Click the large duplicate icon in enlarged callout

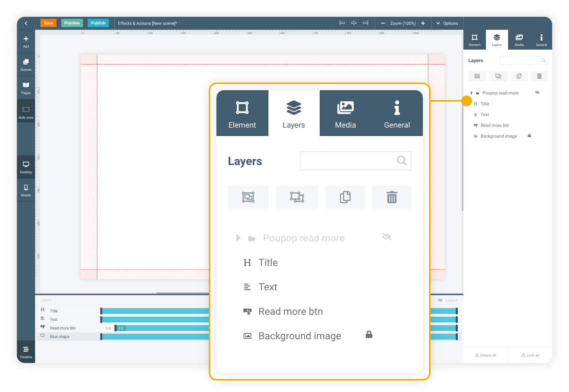pos(345,197)
